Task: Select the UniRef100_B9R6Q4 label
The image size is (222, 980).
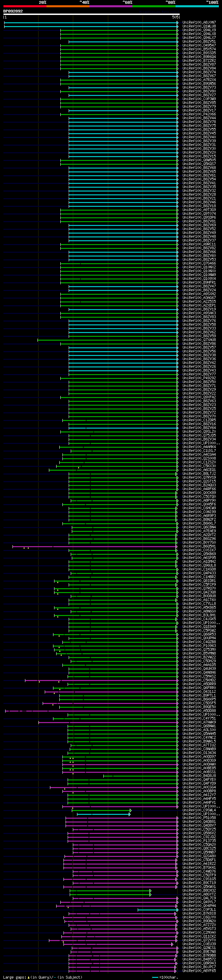Action: point(199,57)
